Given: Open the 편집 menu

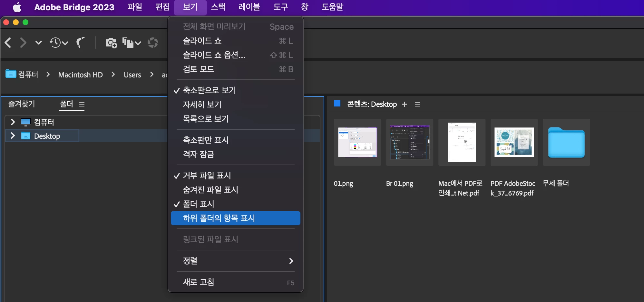Looking at the screenshot, I should pyautogui.click(x=162, y=7).
